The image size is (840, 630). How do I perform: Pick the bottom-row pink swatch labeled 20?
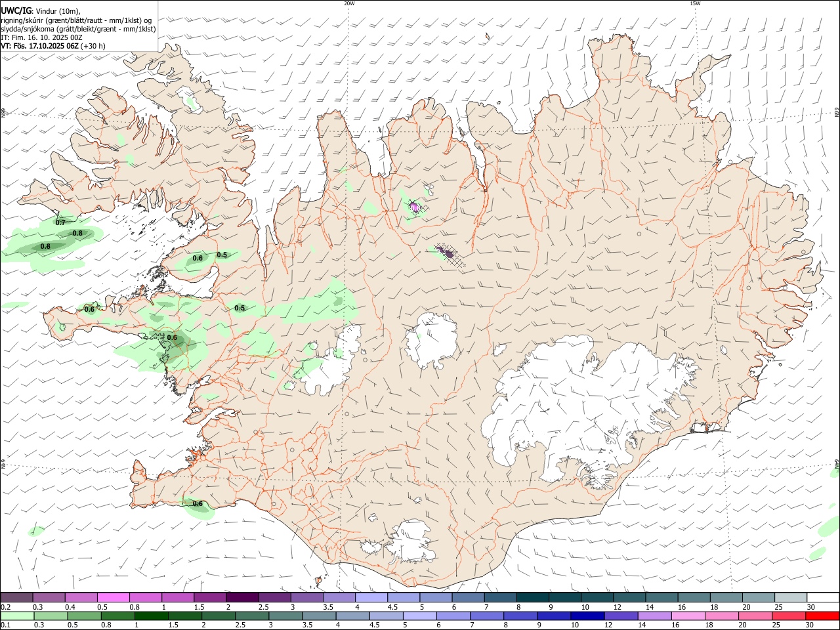pos(756,616)
